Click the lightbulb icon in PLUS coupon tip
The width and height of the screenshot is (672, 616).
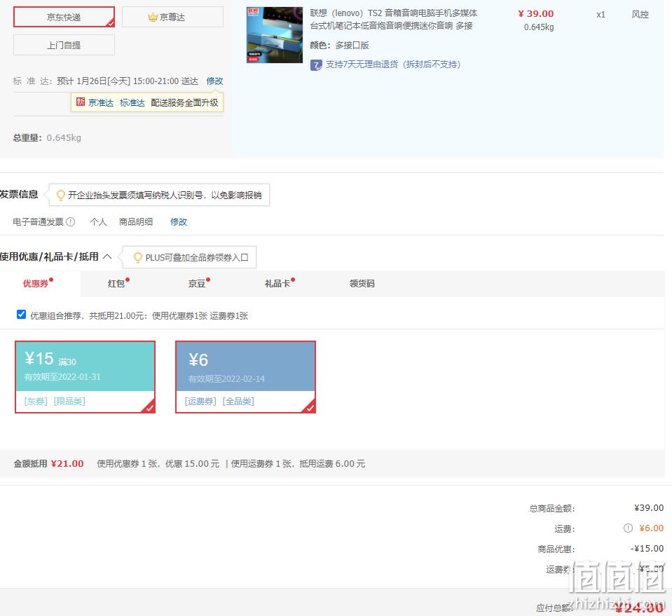pos(138,258)
